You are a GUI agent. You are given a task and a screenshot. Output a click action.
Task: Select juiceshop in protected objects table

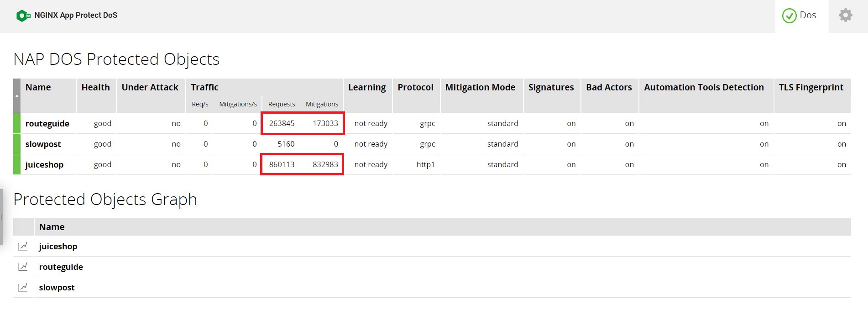pos(44,164)
